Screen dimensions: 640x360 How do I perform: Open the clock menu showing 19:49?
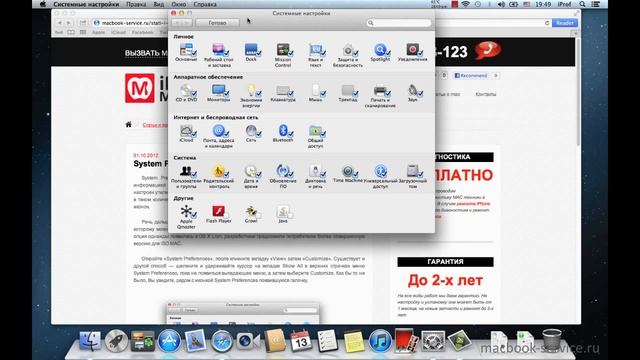(x=543, y=4)
